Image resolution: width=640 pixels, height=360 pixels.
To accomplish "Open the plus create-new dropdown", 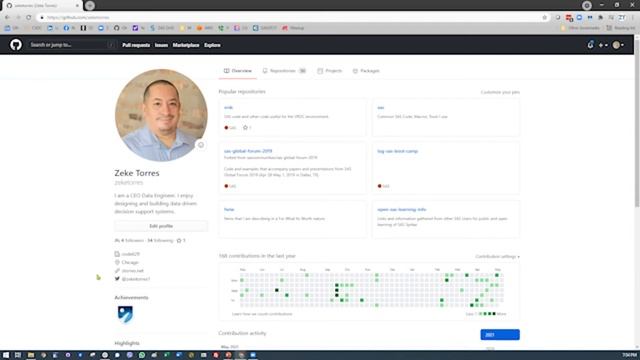I will tap(603, 45).
